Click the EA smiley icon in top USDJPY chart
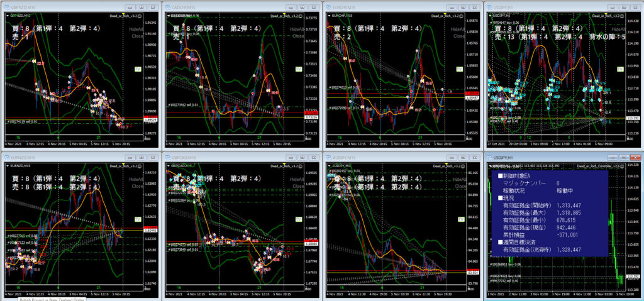The width and height of the screenshot is (644, 301). 622,16
